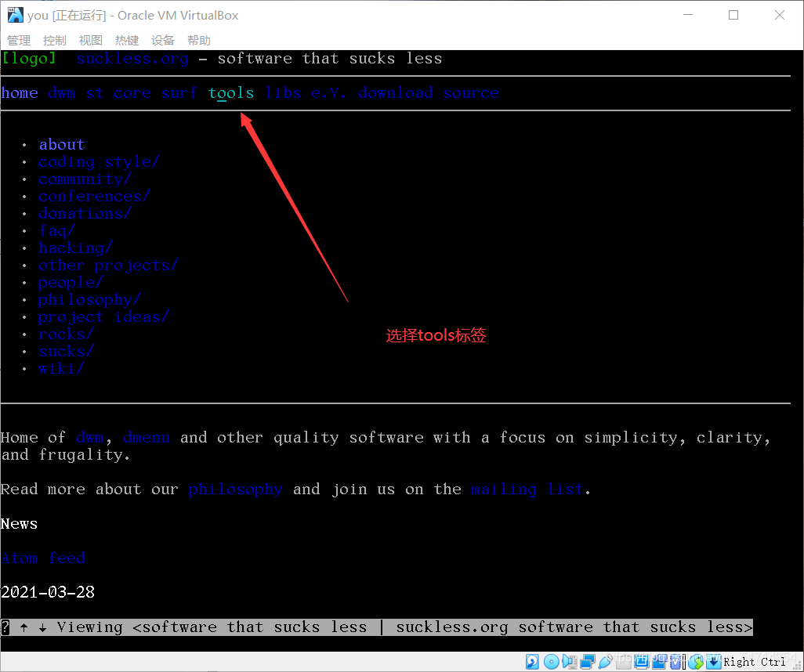Open the donations/ link

click(x=85, y=214)
